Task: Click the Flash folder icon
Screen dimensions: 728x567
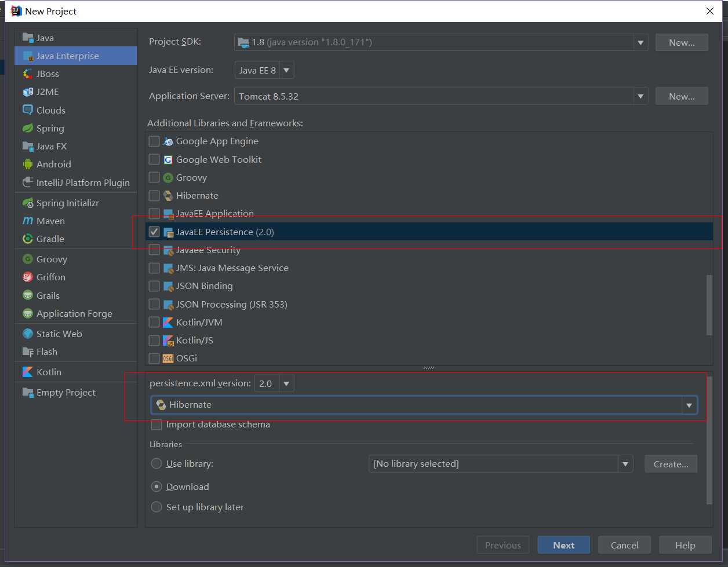Action: tap(28, 352)
